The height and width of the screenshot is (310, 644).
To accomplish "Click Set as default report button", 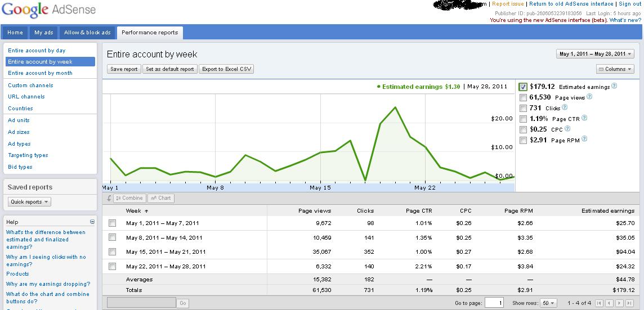I will [x=170, y=69].
